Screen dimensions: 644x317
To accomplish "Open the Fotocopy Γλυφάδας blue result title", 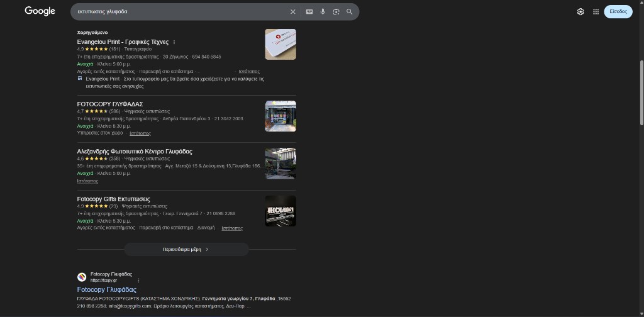I will [107, 290].
